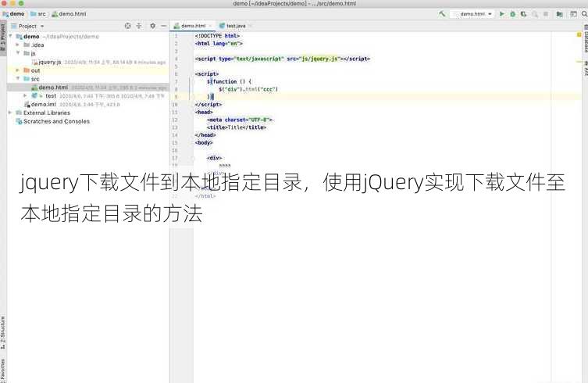Click the src folder label in tree
The image size is (588, 383).
[35, 78]
